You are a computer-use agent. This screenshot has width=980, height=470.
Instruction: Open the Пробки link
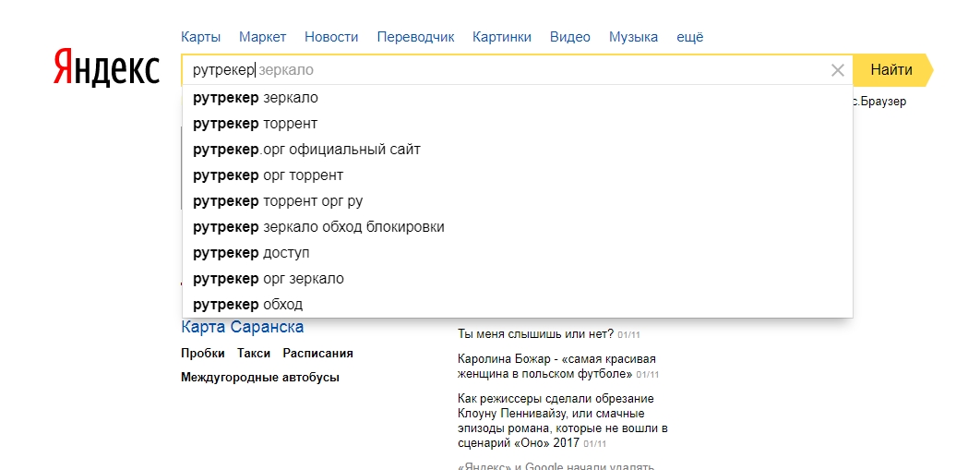(202, 353)
